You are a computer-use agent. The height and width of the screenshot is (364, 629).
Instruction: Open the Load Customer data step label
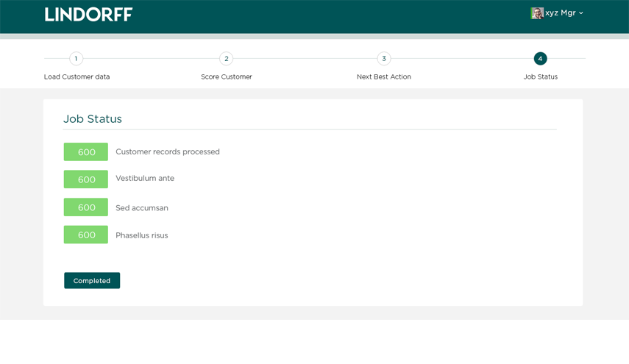(77, 76)
